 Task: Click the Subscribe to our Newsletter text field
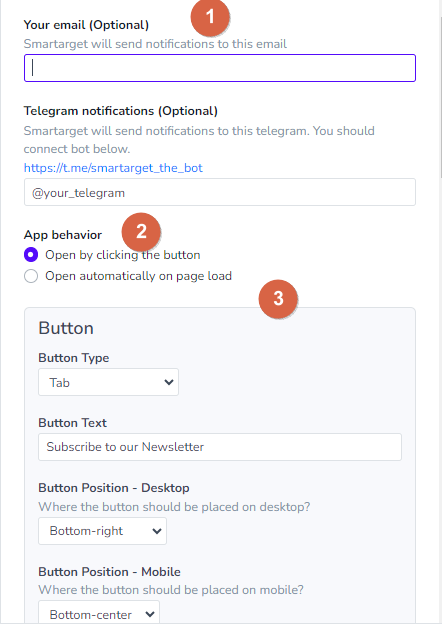coord(220,447)
